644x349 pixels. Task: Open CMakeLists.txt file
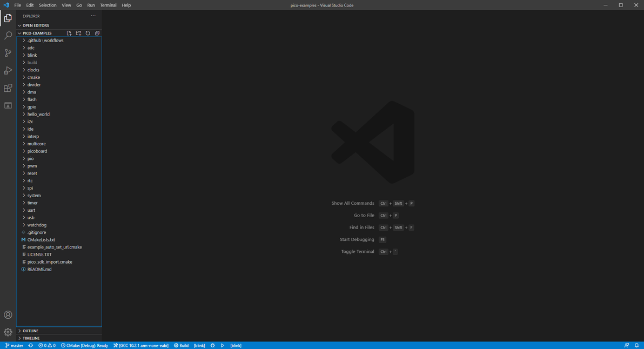(59, 240)
